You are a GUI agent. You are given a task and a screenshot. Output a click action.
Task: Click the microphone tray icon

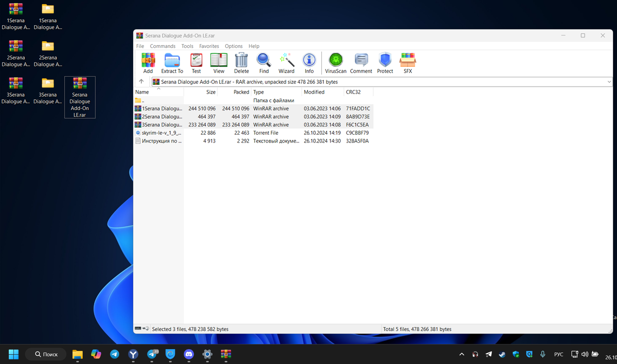(542, 354)
